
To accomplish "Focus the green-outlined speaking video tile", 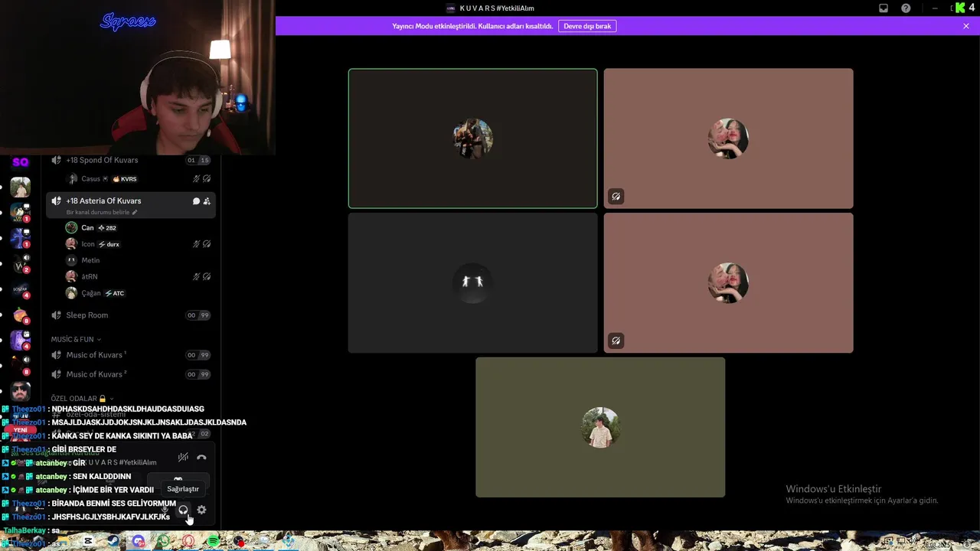I will click(x=472, y=139).
